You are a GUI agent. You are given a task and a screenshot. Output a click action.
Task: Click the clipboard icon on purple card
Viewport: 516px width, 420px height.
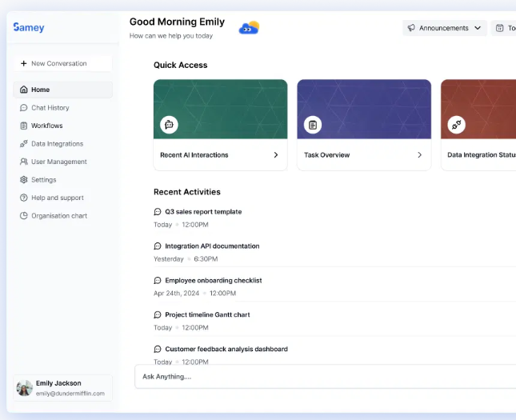[313, 125]
